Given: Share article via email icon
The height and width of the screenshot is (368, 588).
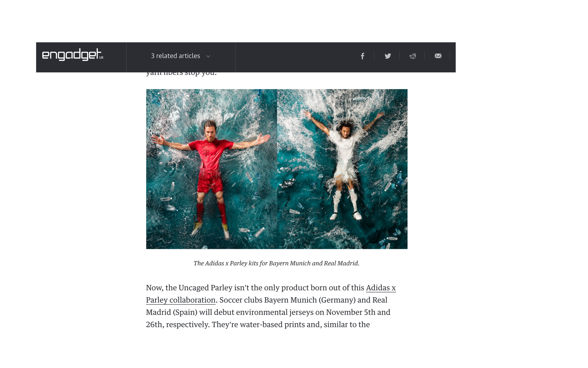Looking at the screenshot, I should coord(438,56).
